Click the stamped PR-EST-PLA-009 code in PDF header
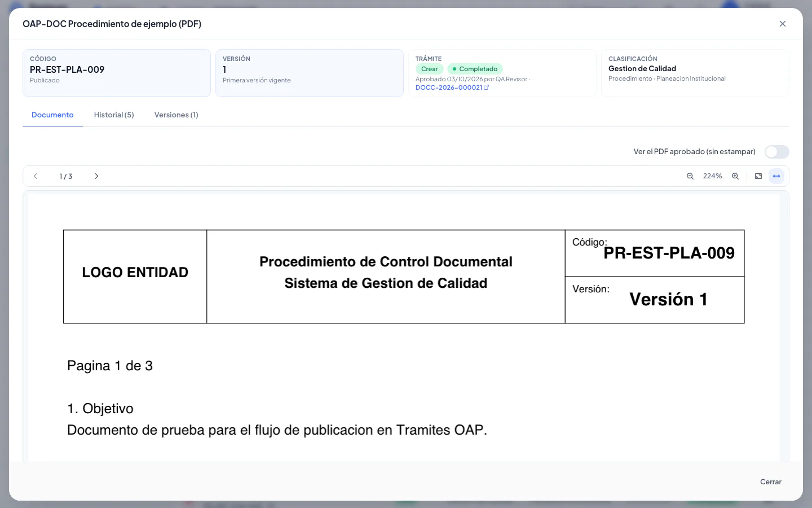The image size is (812, 508). 669,253
